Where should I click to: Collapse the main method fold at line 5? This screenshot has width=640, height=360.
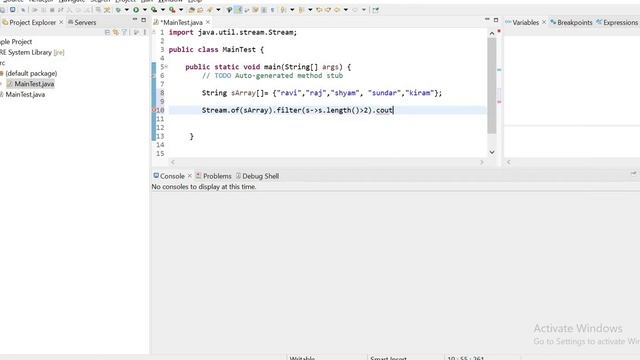166,67
